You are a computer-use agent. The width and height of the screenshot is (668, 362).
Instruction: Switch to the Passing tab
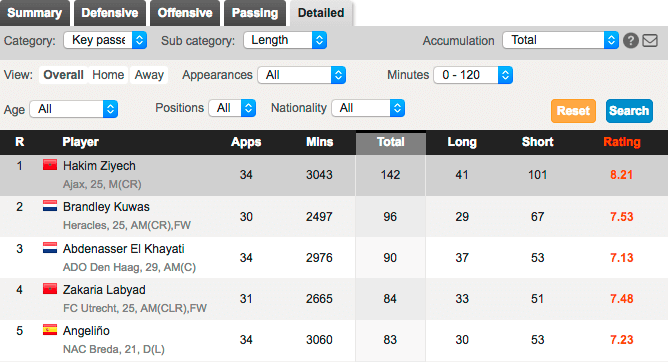click(255, 13)
